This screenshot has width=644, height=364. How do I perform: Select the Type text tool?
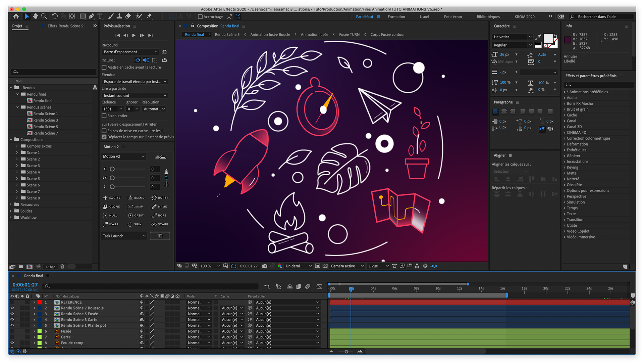tap(100, 16)
